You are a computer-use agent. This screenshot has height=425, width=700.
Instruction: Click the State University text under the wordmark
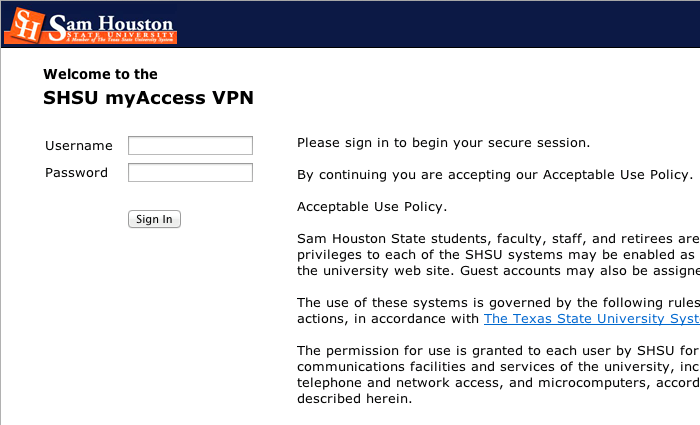coord(121,34)
